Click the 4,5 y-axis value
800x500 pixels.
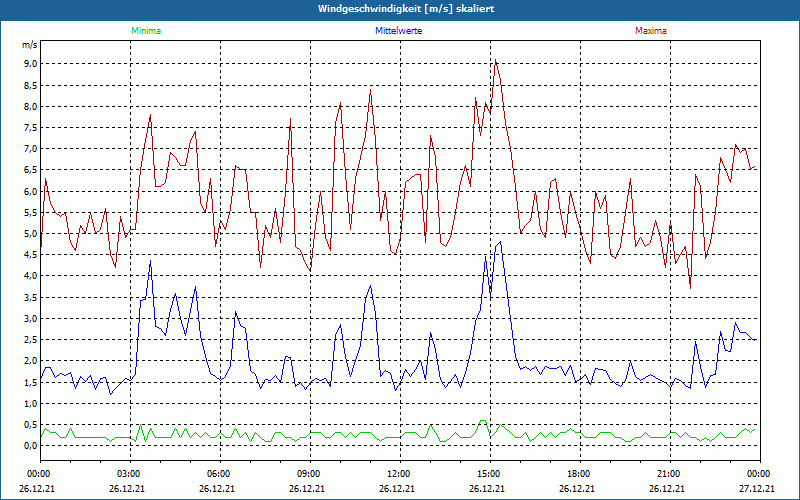(x=31, y=255)
